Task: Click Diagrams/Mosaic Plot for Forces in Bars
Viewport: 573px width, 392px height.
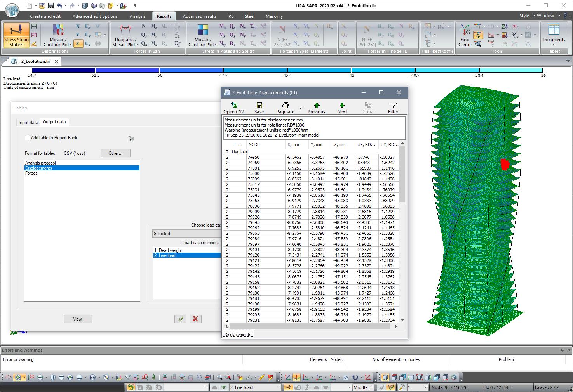Action: tap(125, 35)
